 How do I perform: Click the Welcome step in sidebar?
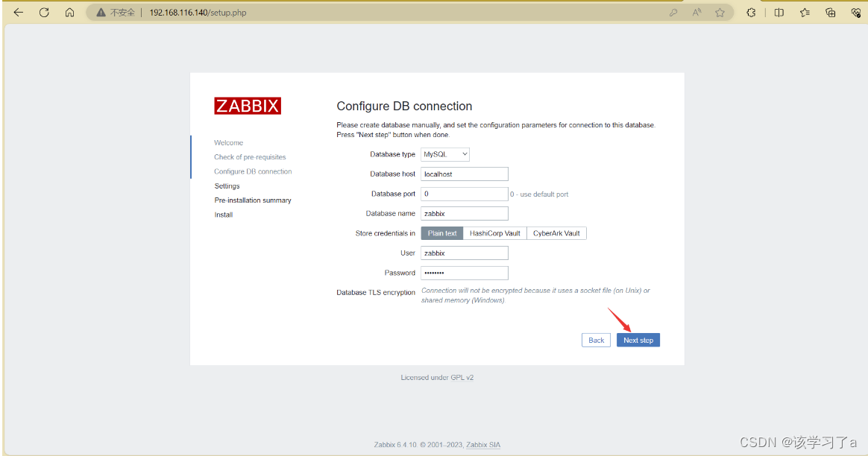tap(229, 143)
